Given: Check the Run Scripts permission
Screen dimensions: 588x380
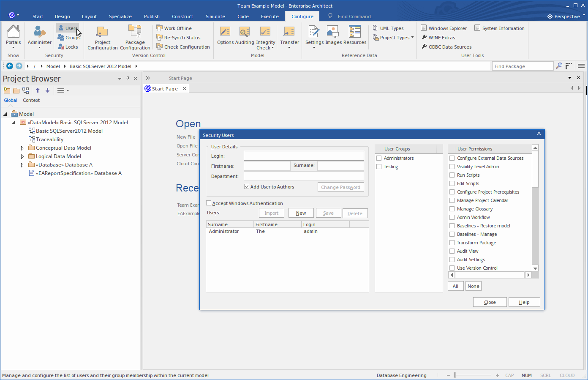Looking at the screenshot, I should (452, 175).
